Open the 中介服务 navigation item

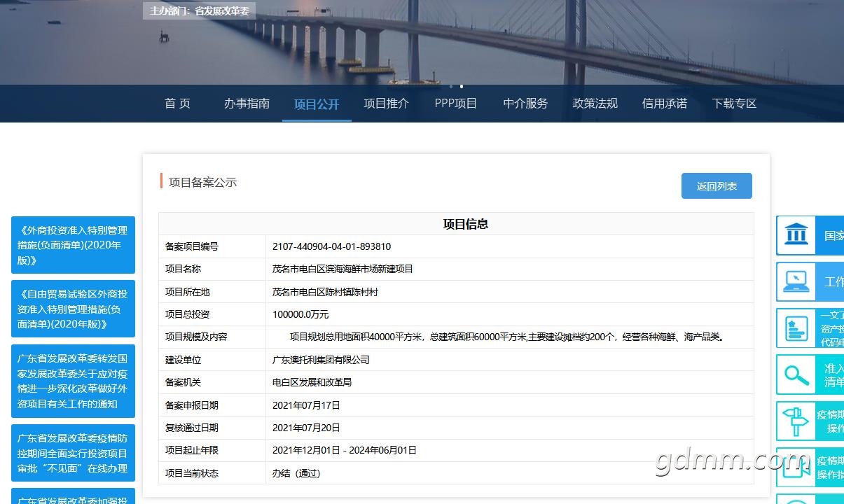point(525,104)
